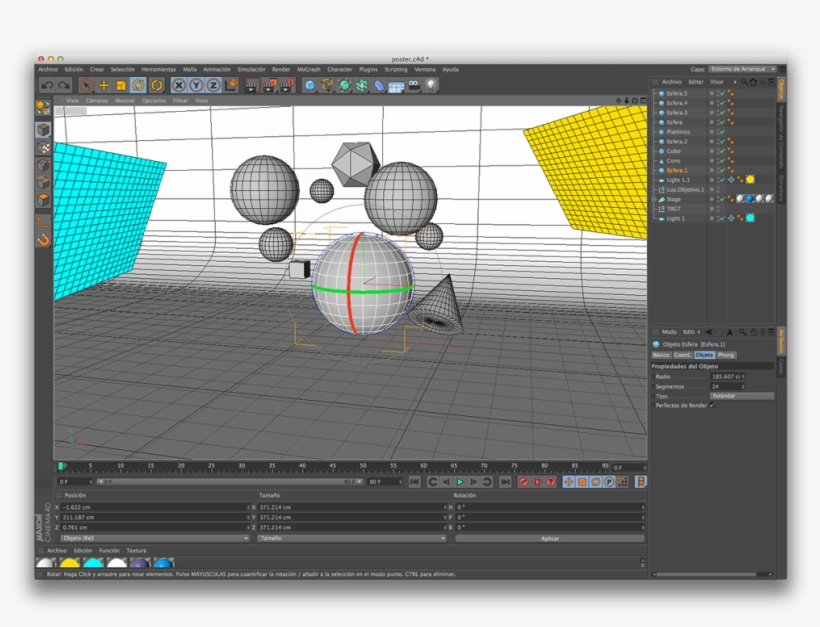Select the Move tool
The image size is (820, 627).
tap(104, 86)
